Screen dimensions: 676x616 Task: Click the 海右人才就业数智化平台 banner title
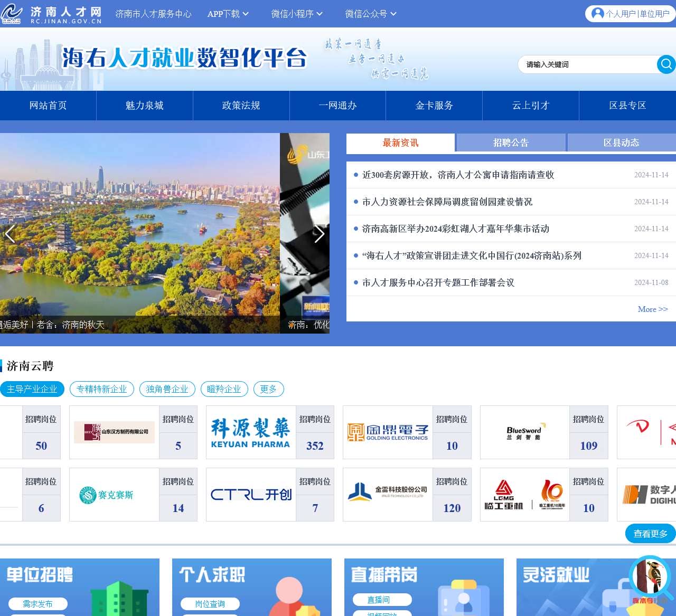pos(184,58)
